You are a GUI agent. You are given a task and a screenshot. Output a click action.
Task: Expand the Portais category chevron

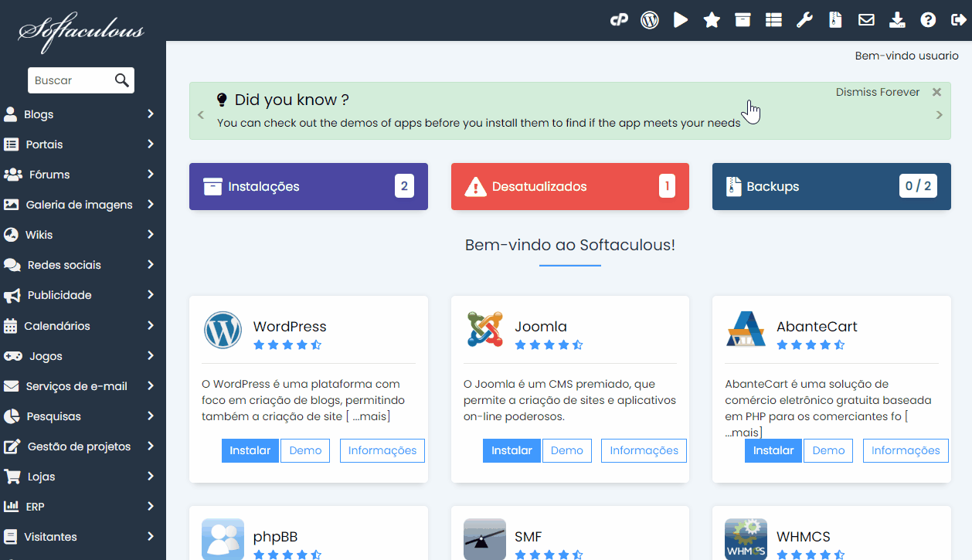(x=151, y=144)
